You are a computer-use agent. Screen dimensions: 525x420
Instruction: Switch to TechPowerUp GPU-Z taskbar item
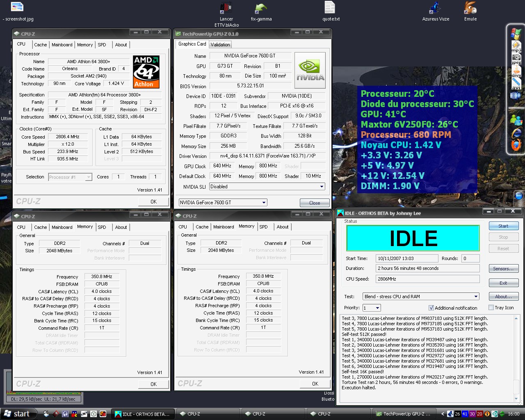pos(404,414)
